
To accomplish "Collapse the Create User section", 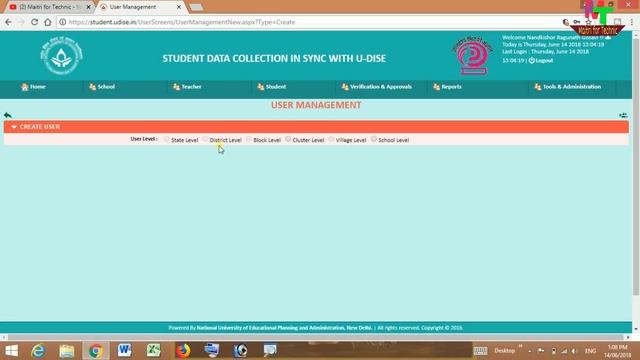I will tap(14, 127).
